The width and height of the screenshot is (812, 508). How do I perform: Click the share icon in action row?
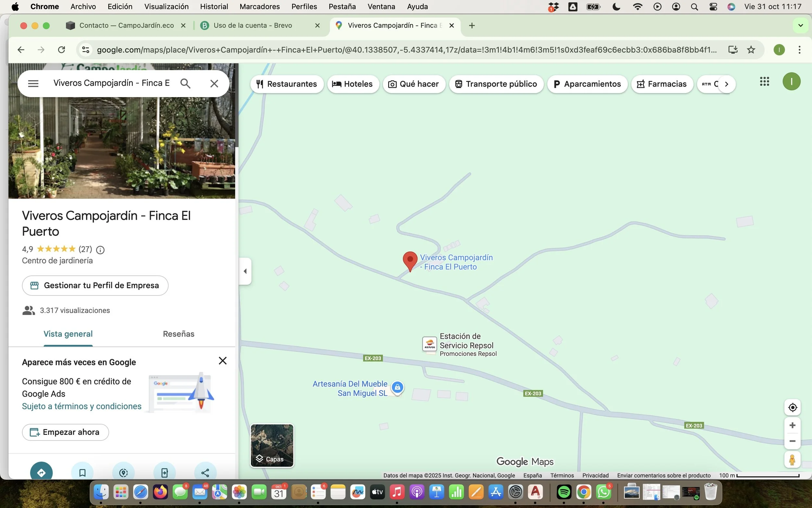(205, 472)
